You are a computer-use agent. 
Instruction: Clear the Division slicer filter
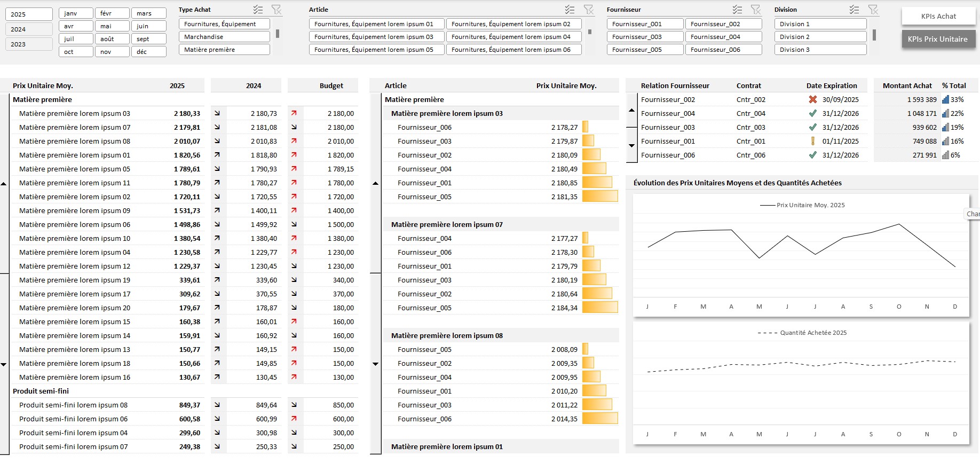873,10
